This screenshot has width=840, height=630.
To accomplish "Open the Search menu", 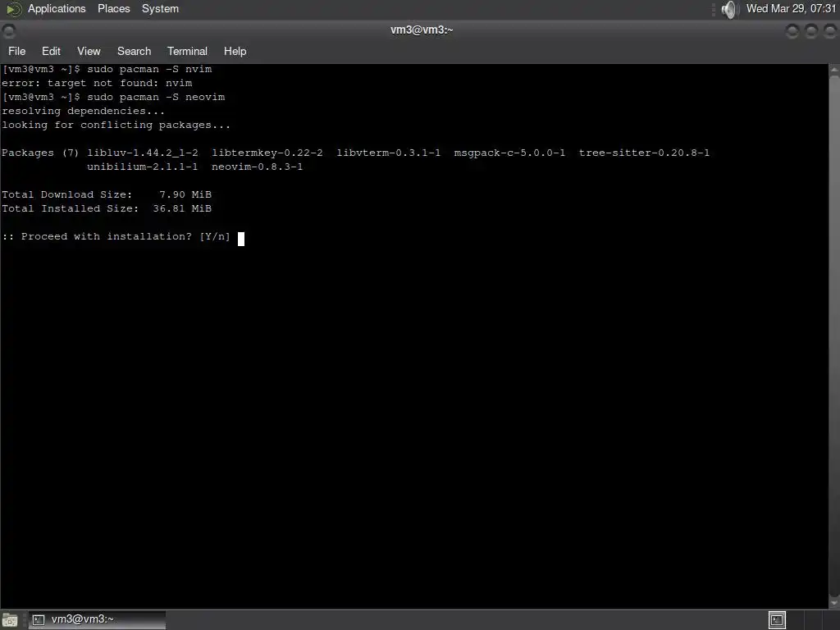I will click(x=134, y=52).
